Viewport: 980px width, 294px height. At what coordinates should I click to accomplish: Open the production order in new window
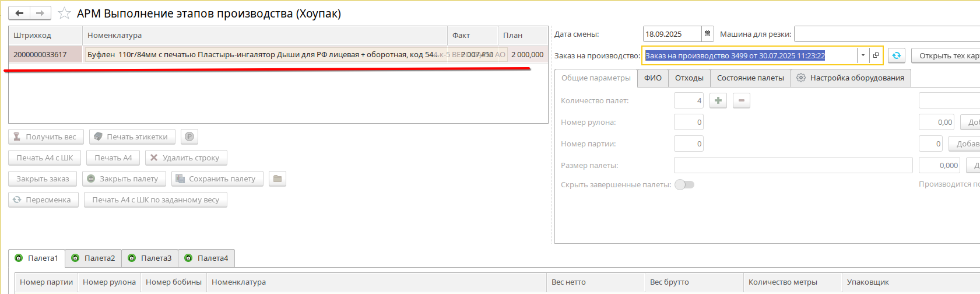876,55
